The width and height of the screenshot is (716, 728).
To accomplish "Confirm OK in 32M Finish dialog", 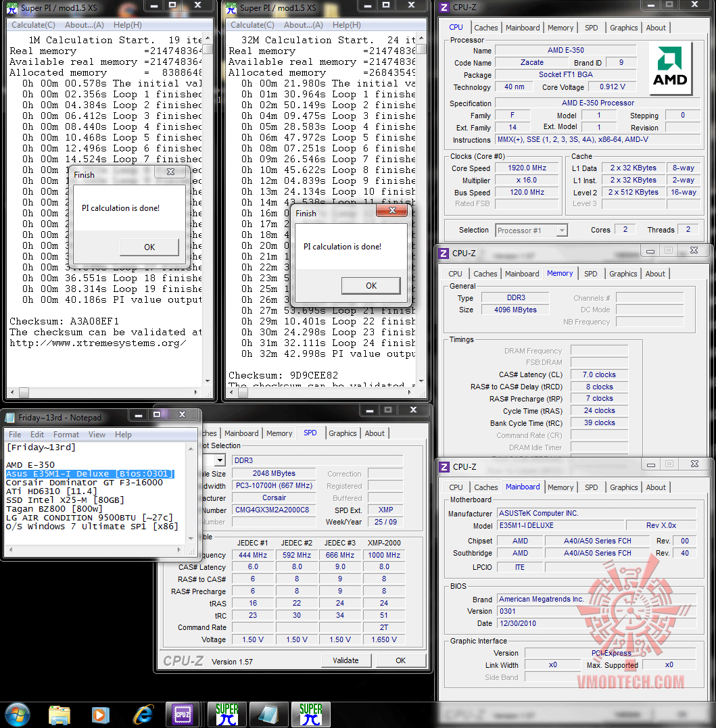I will click(x=371, y=285).
